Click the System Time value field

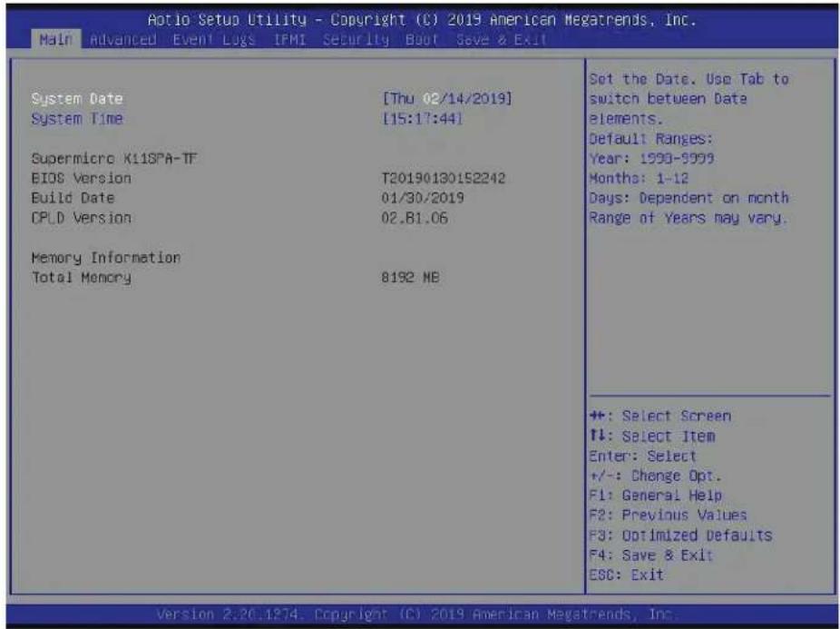(422, 119)
